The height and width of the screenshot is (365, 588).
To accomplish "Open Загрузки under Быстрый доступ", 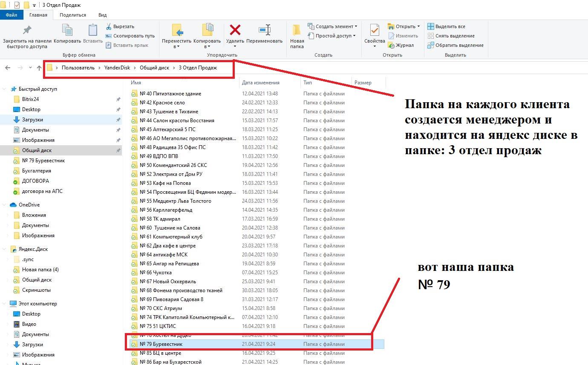I will click(x=32, y=120).
